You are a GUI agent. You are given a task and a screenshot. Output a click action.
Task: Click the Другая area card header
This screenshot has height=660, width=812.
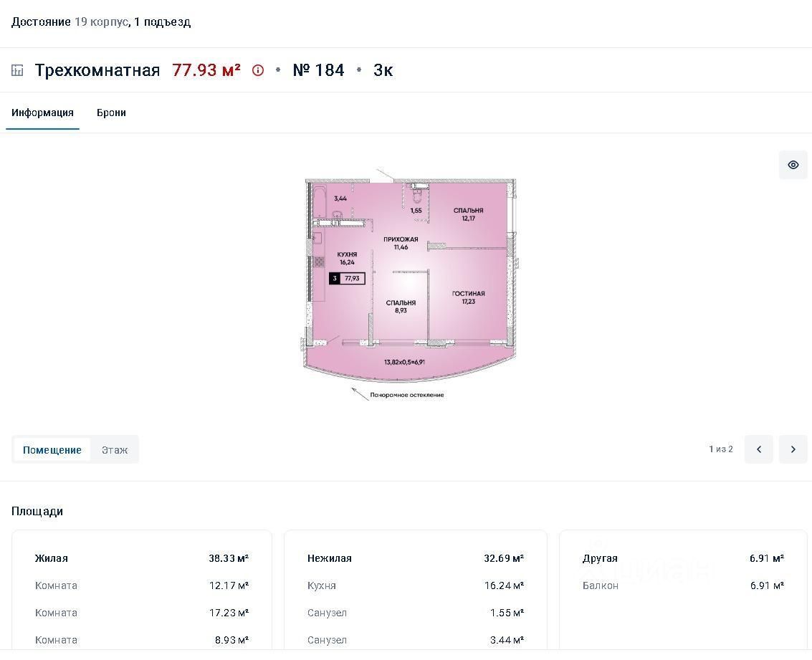(682, 558)
